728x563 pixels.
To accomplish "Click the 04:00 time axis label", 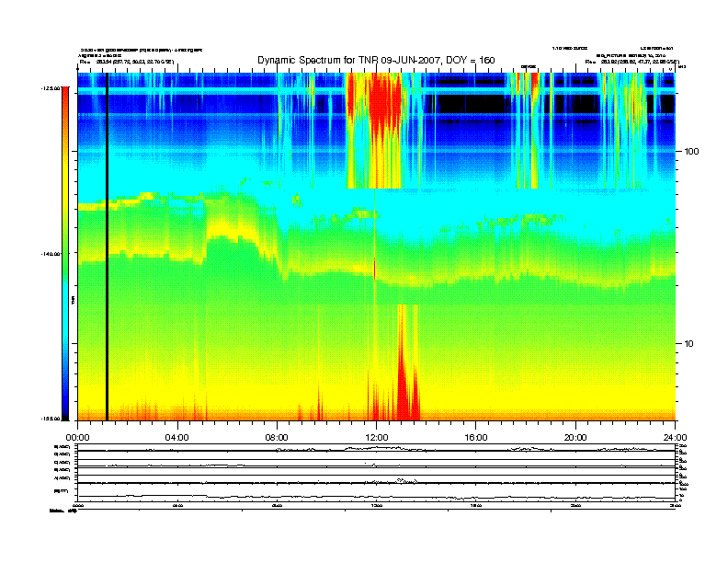I will pos(177,438).
